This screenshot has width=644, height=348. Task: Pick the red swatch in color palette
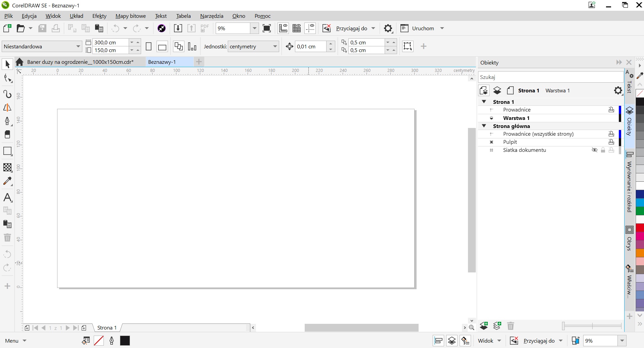pos(640,228)
